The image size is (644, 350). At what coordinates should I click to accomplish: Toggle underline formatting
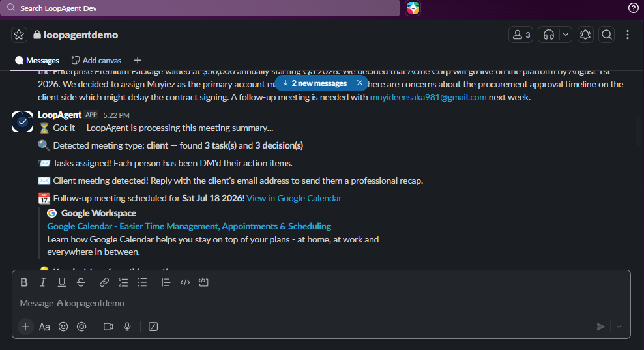pos(62,282)
